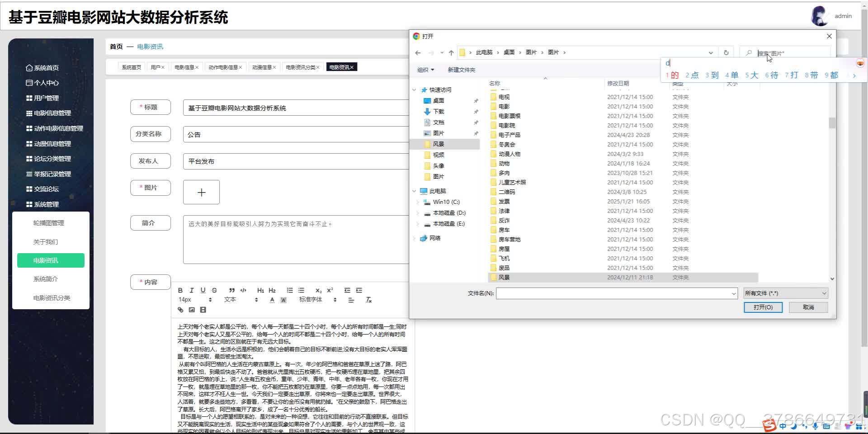Expand the 网络 tree node

tap(414, 238)
